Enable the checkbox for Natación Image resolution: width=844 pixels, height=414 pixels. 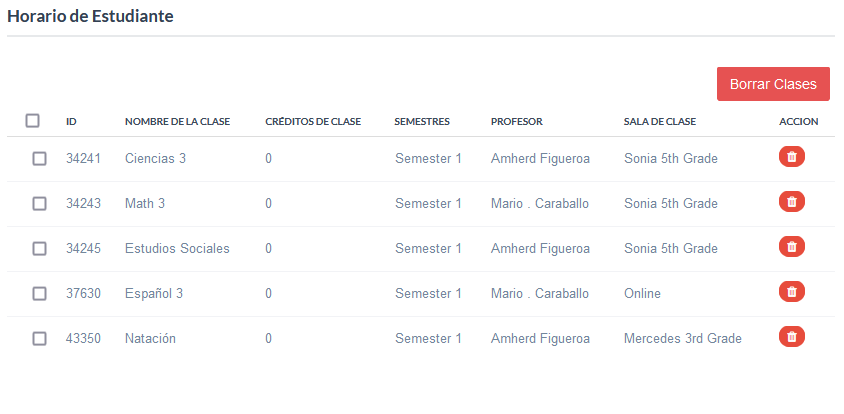[40, 339]
